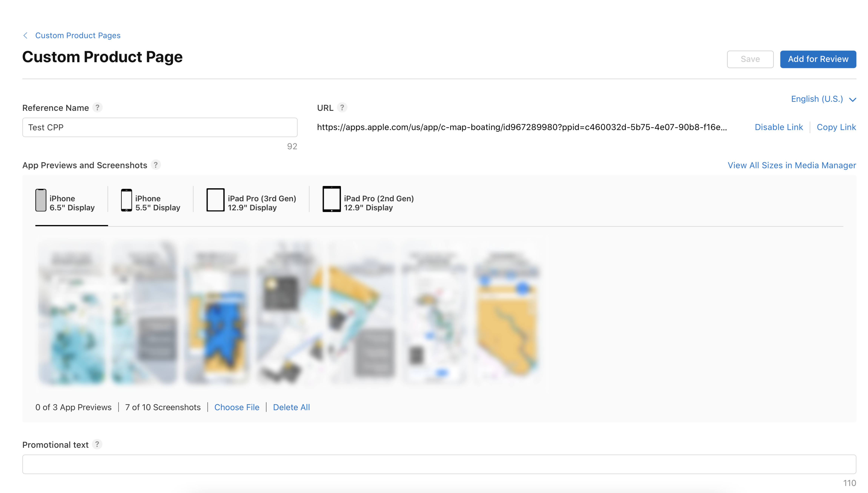The image size is (868, 493).
Task: Select the third screenshot with blue map
Action: 217,312
